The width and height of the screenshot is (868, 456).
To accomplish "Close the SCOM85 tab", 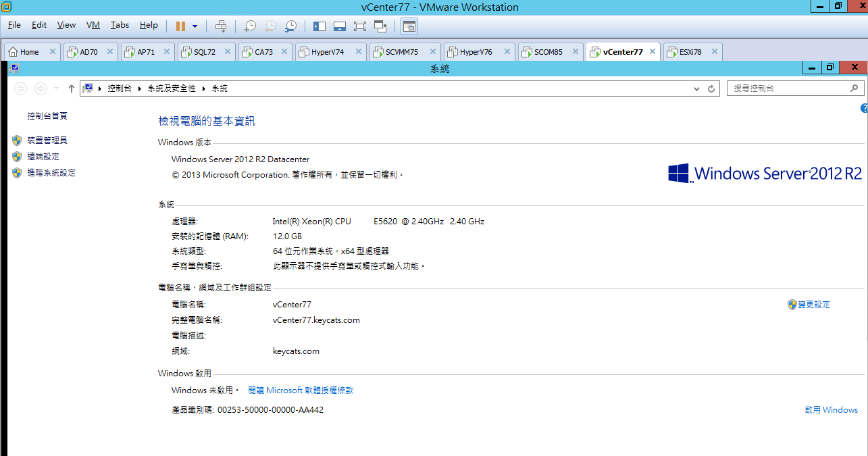I will point(575,51).
